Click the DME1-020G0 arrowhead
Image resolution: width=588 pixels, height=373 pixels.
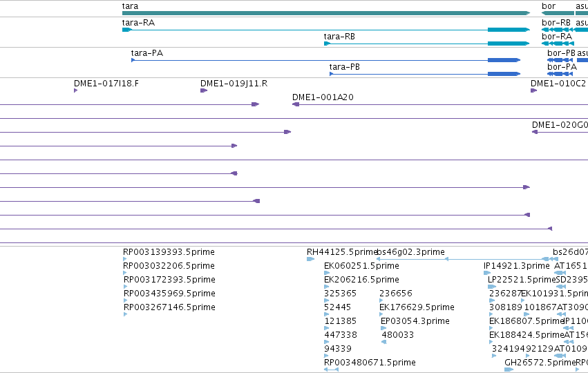(x=535, y=132)
